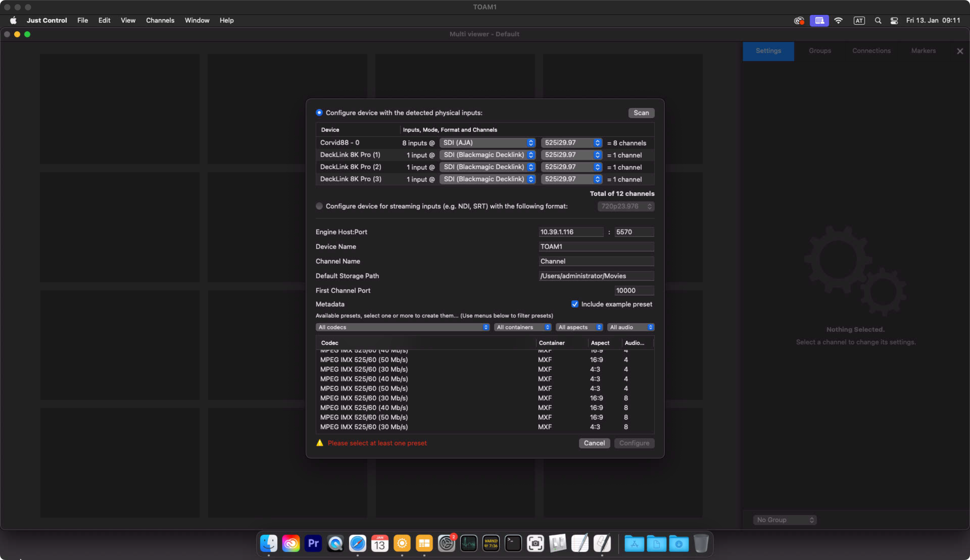
Task: Open DeckLink 8K Pro (2) format dropdown
Action: (x=571, y=167)
